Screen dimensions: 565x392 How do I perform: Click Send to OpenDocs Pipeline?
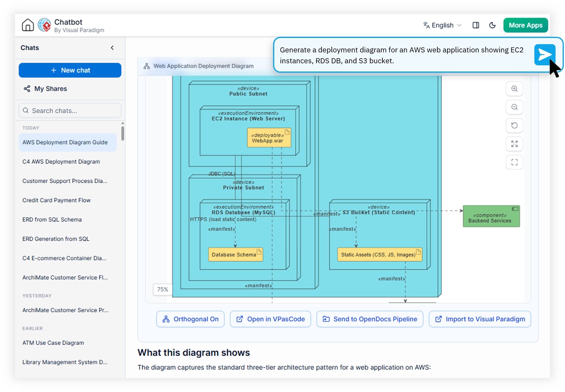coord(370,319)
